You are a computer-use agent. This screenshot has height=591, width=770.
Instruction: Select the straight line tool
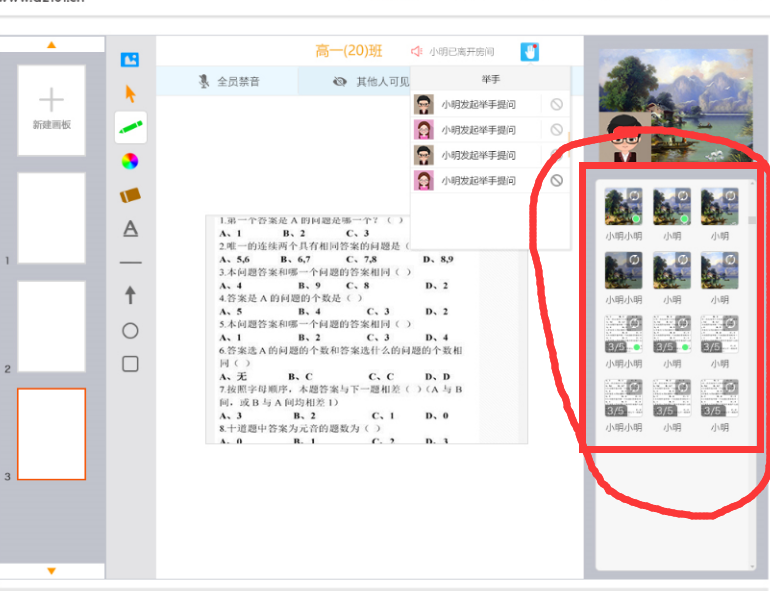pos(130,263)
